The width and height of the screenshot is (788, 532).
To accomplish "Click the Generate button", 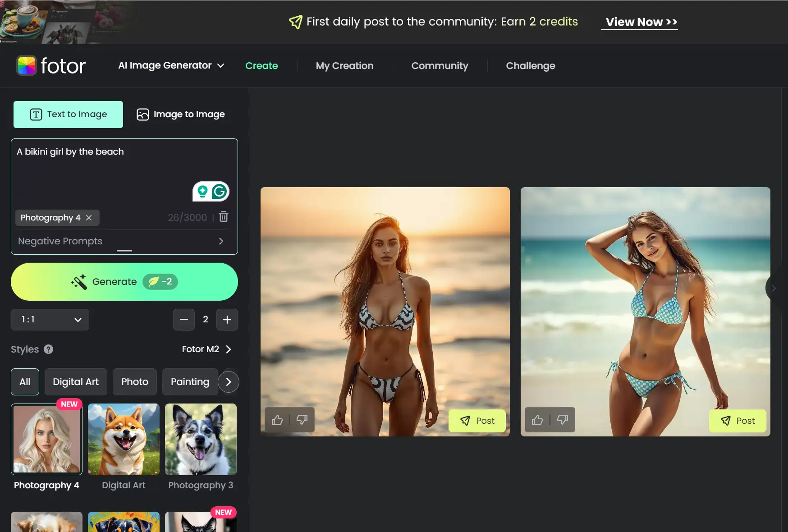I will click(124, 282).
